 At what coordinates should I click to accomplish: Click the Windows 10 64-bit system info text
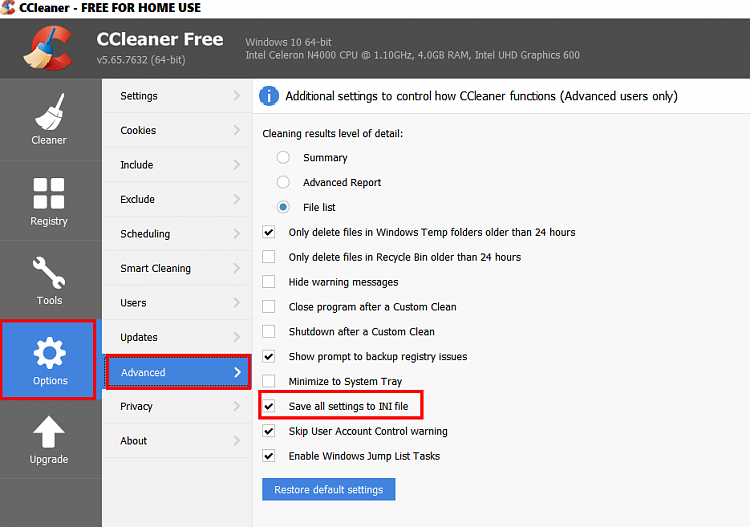288,42
